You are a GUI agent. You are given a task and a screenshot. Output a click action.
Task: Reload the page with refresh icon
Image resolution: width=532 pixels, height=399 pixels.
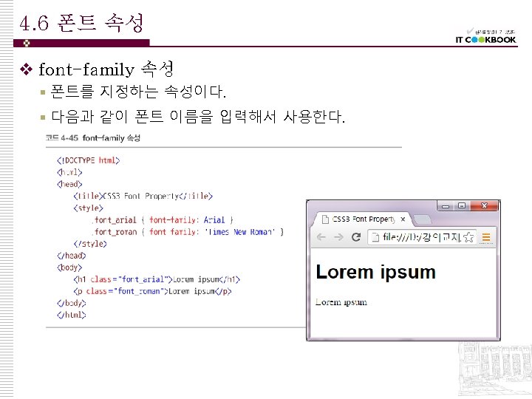click(356, 237)
